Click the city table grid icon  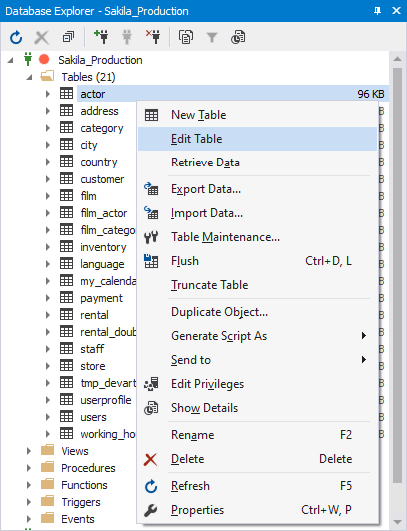[66, 145]
